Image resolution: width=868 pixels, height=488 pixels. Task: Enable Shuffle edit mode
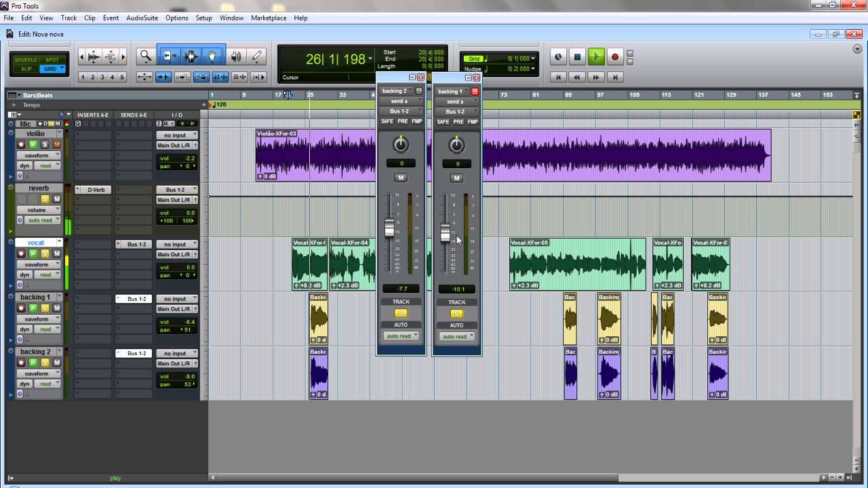(x=26, y=60)
